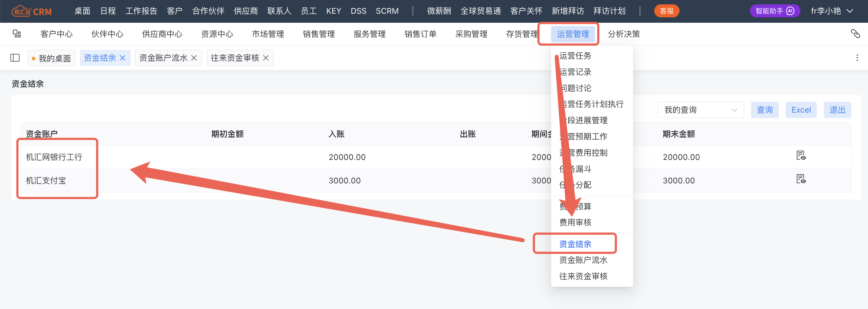This screenshot has width=868, height=309.
Task: Open DSS in top navigation
Action: point(359,11)
